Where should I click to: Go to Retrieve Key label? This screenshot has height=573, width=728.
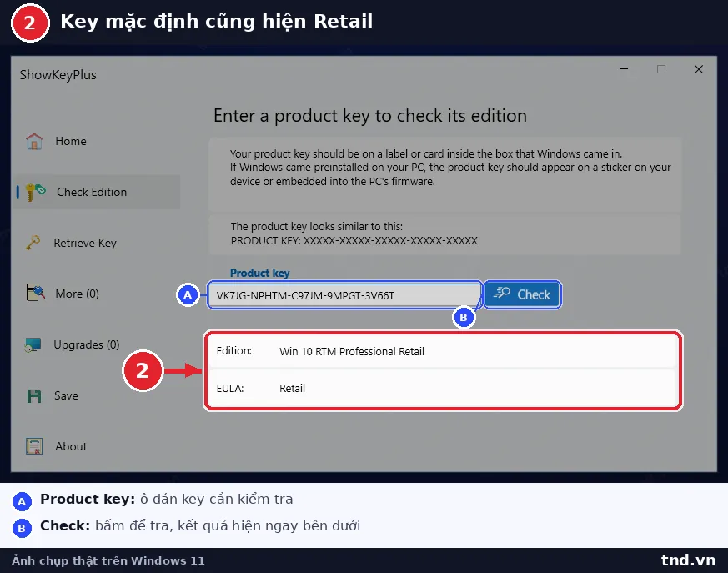[x=85, y=243]
